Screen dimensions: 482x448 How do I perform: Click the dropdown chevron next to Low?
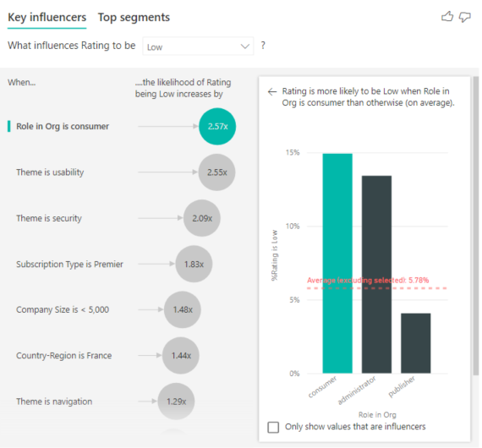[245, 46]
